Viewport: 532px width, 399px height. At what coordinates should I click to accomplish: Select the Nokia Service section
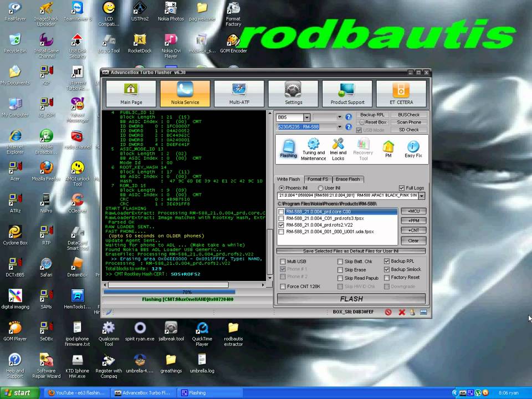(x=185, y=93)
